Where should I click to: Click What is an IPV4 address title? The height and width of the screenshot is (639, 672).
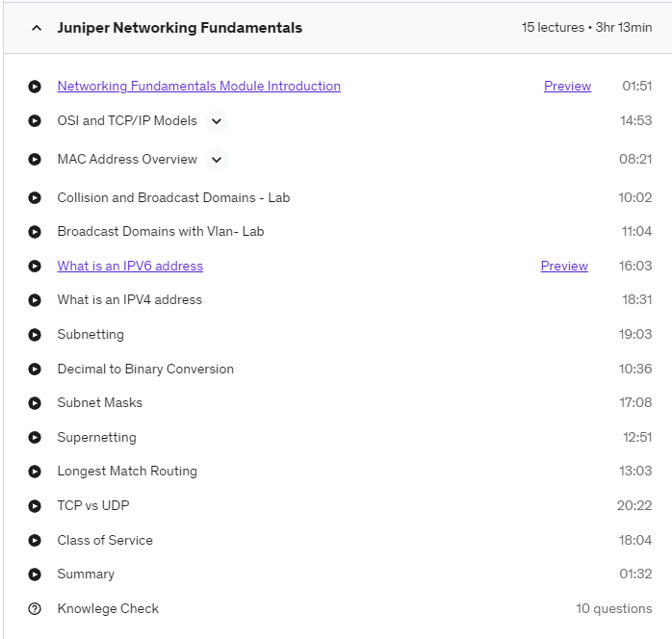(129, 300)
